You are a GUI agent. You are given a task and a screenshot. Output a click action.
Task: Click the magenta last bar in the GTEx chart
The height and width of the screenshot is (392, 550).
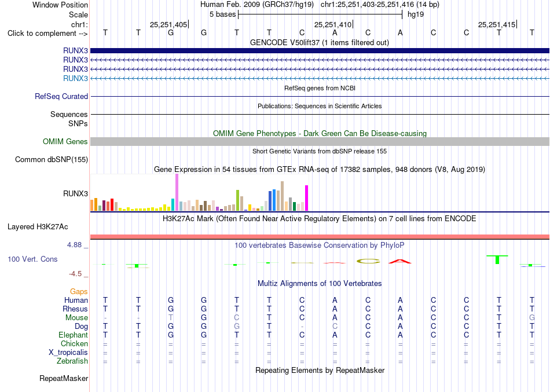307,198
